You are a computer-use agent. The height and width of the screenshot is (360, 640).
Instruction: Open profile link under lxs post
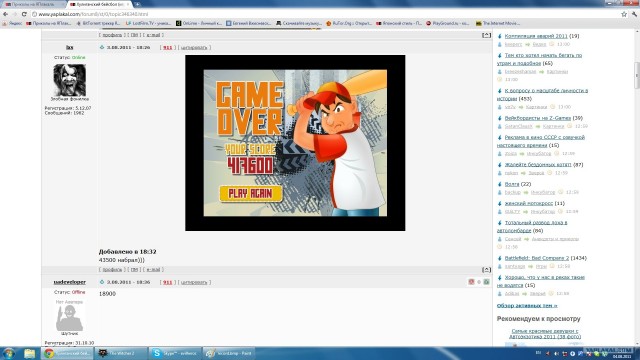[112, 270]
